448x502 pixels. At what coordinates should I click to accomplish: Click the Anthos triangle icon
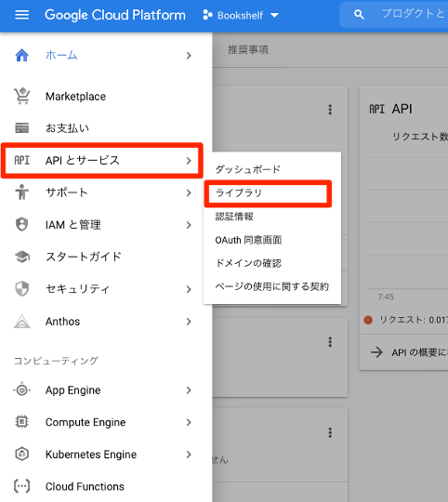point(21,321)
